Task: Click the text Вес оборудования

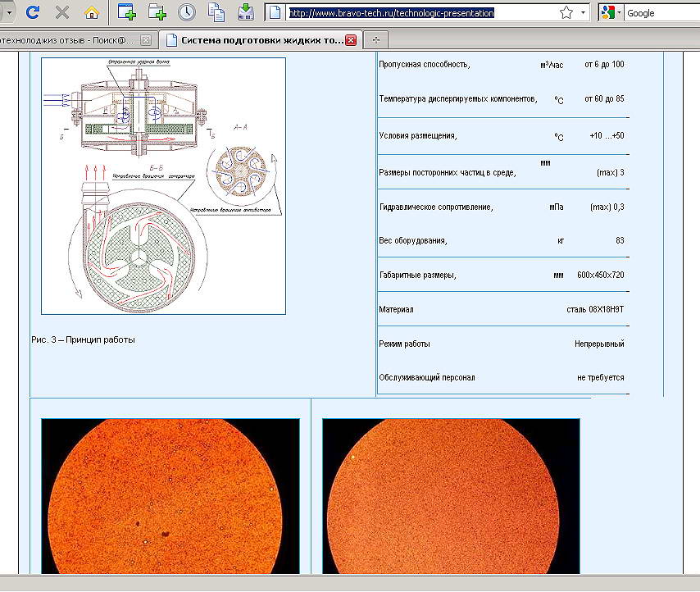Action: 413,240
